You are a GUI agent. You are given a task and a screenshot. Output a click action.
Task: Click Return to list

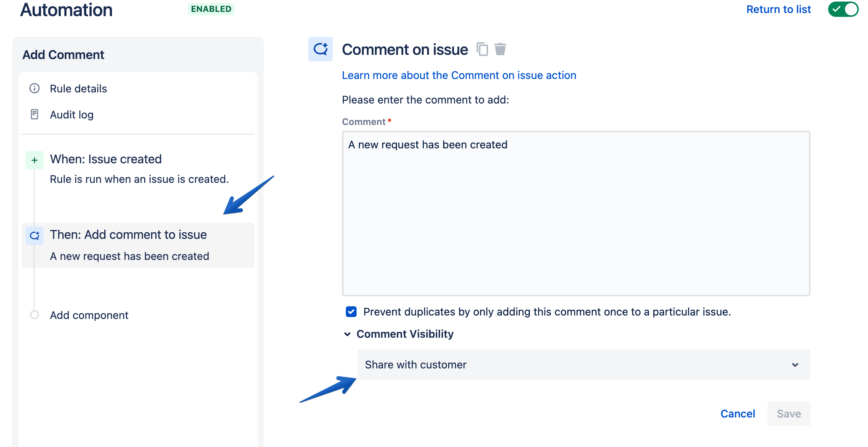pos(778,9)
